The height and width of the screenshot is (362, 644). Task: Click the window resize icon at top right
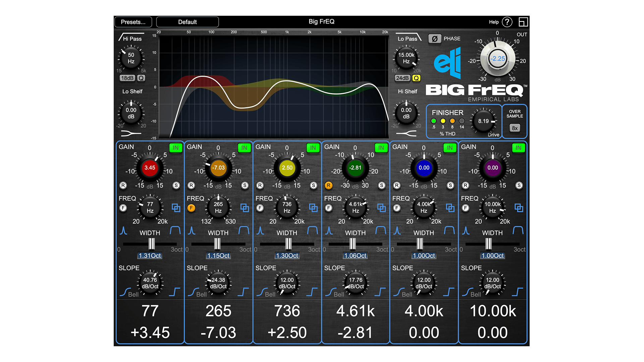[x=523, y=22]
